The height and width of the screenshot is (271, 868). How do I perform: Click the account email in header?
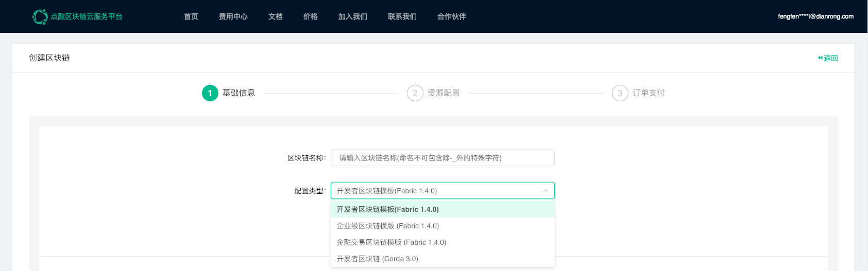point(815,16)
